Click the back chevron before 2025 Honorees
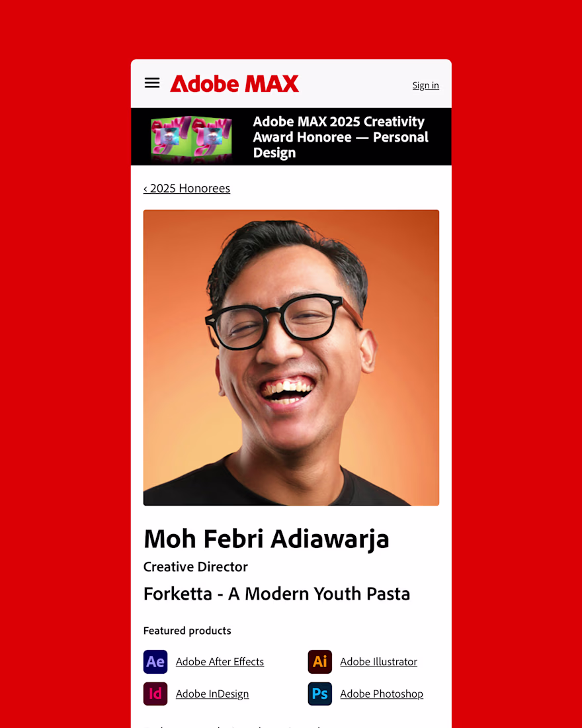Image resolution: width=582 pixels, height=728 pixels. [x=145, y=189]
